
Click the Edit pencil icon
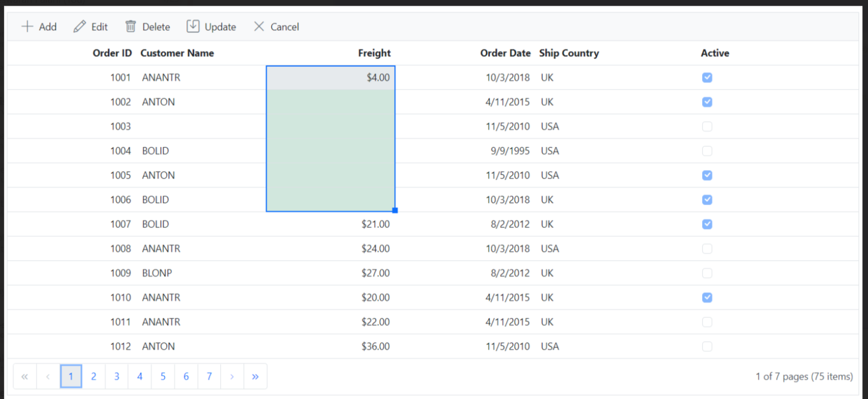[80, 27]
